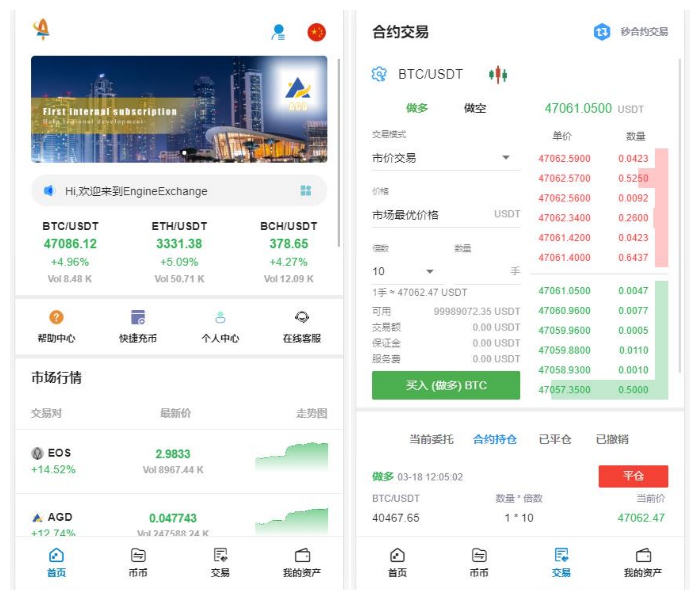Viewport: 700px width, 600px height.
Task: Open the language selector flag icon
Action: [x=316, y=32]
